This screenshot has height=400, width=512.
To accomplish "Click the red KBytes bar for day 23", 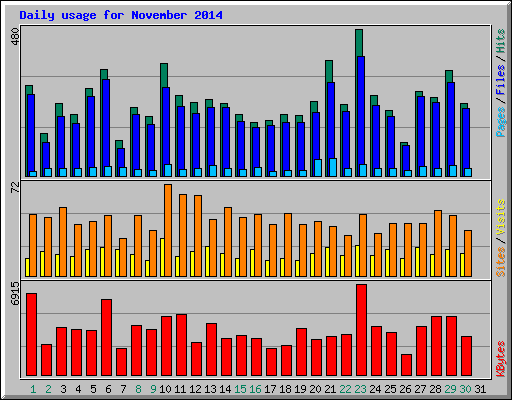I will click(361, 330).
